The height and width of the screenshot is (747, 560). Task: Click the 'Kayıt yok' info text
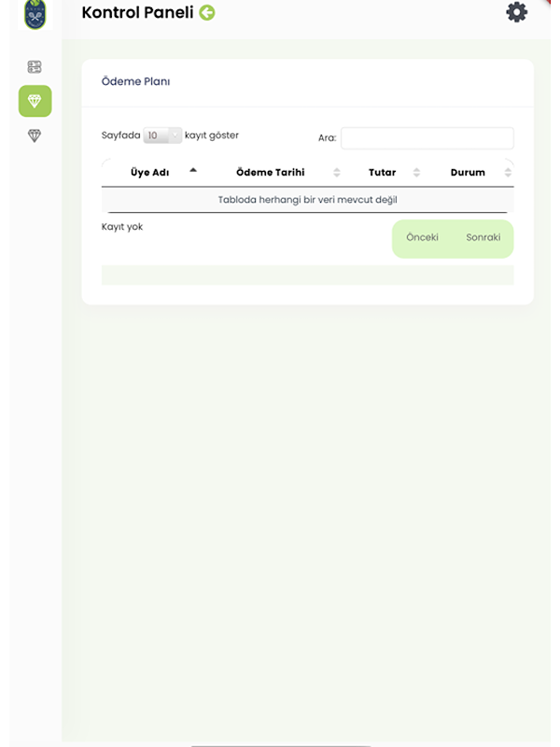(122, 227)
